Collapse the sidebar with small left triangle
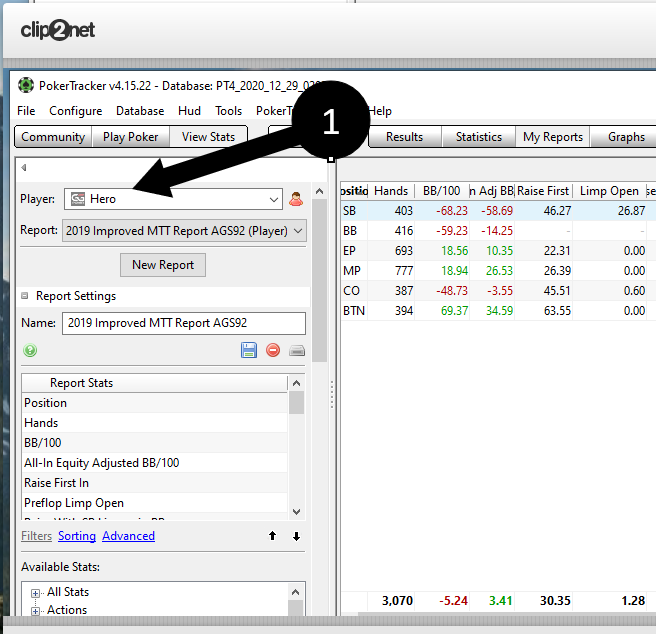The height and width of the screenshot is (634, 656). pyautogui.click(x=24, y=167)
